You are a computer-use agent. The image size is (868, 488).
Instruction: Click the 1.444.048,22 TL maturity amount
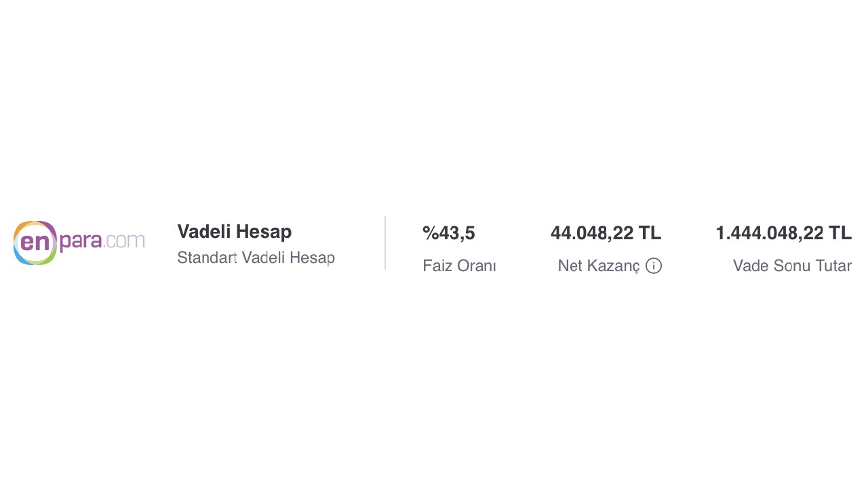pyautogui.click(x=783, y=233)
